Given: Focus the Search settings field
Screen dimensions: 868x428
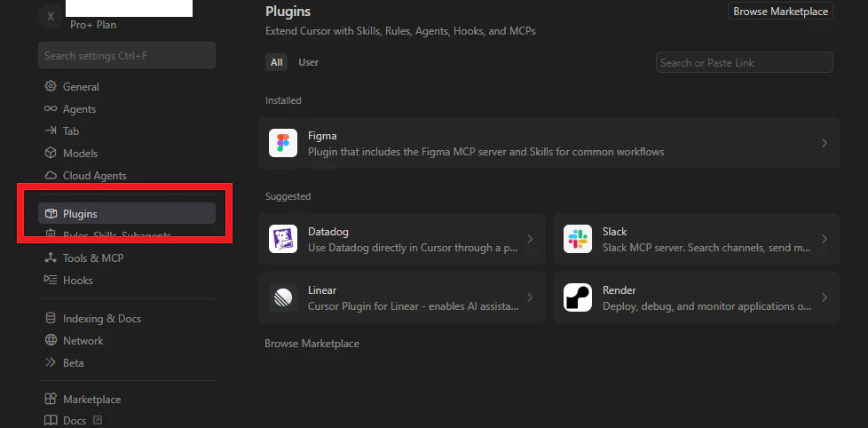Looking at the screenshot, I should [127, 55].
